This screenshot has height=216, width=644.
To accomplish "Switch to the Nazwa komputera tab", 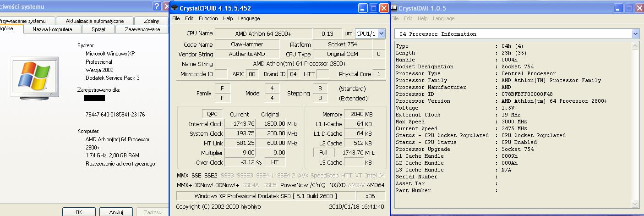I will click(x=52, y=29).
